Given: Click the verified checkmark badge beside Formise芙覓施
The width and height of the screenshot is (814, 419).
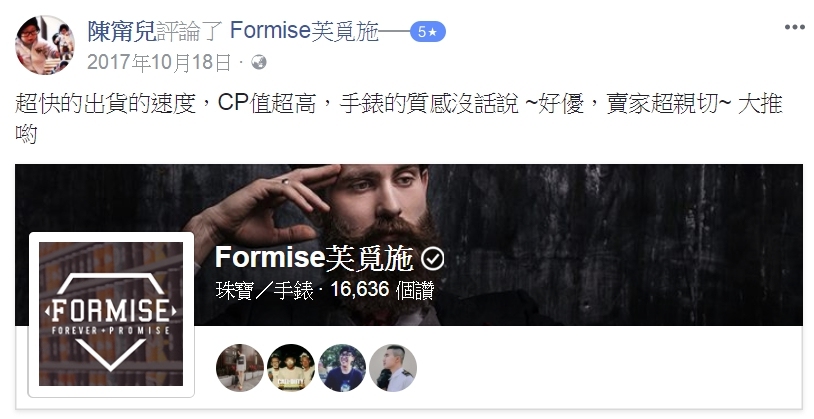Looking at the screenshot, I should pyautogui.click(x=432, y=259).
